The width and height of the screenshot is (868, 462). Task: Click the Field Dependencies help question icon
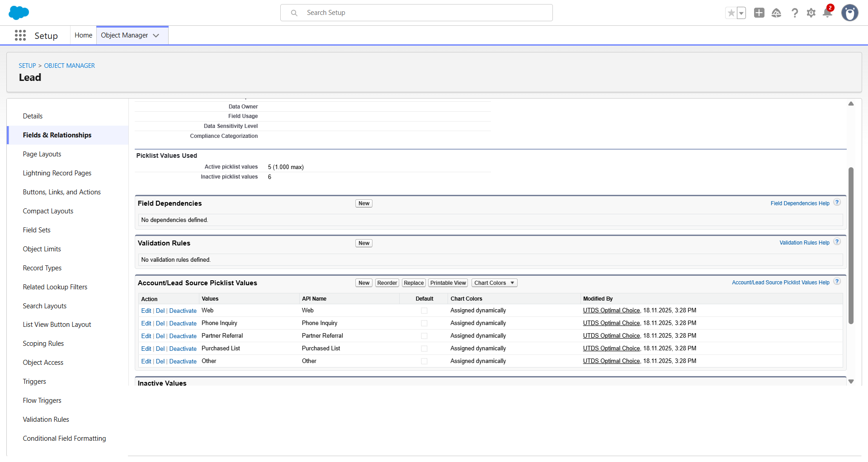837,203
